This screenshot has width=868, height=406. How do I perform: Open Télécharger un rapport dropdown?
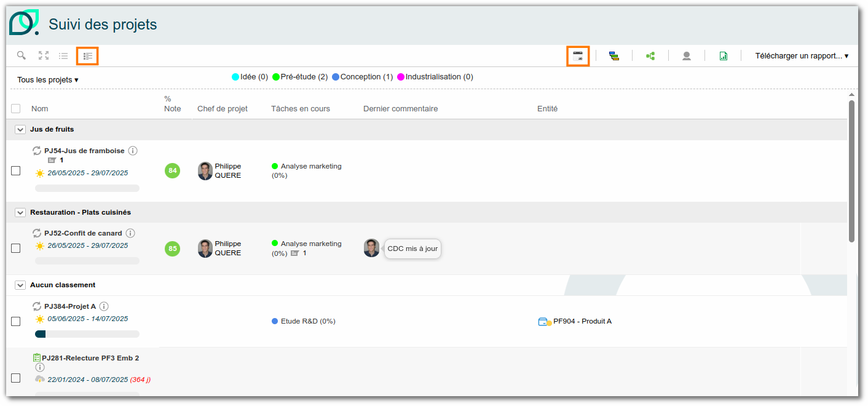(x=802, y=56)
